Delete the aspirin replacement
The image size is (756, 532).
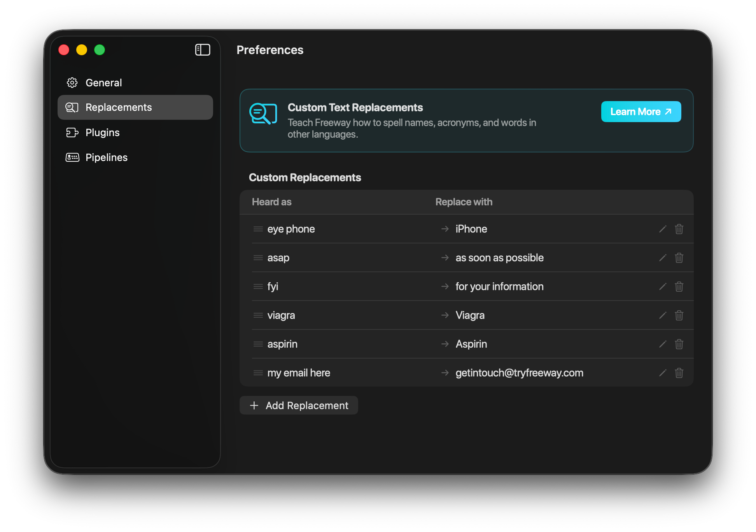[x=679, y=344]
